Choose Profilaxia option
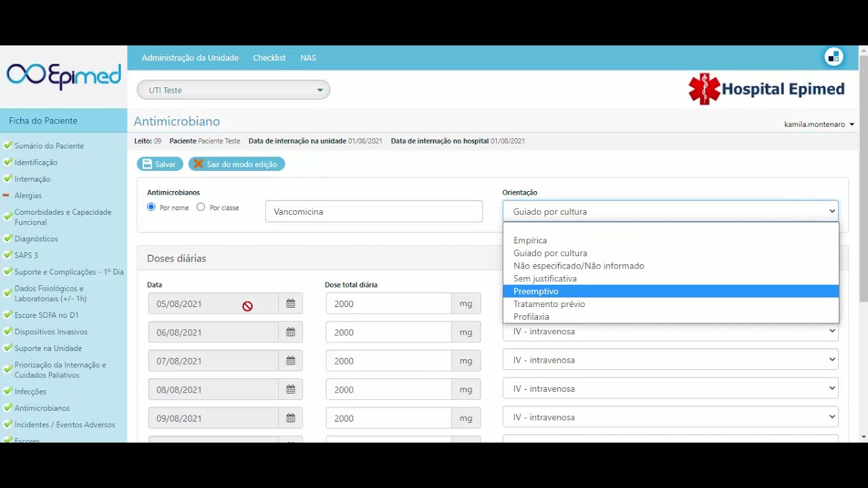 671,317
